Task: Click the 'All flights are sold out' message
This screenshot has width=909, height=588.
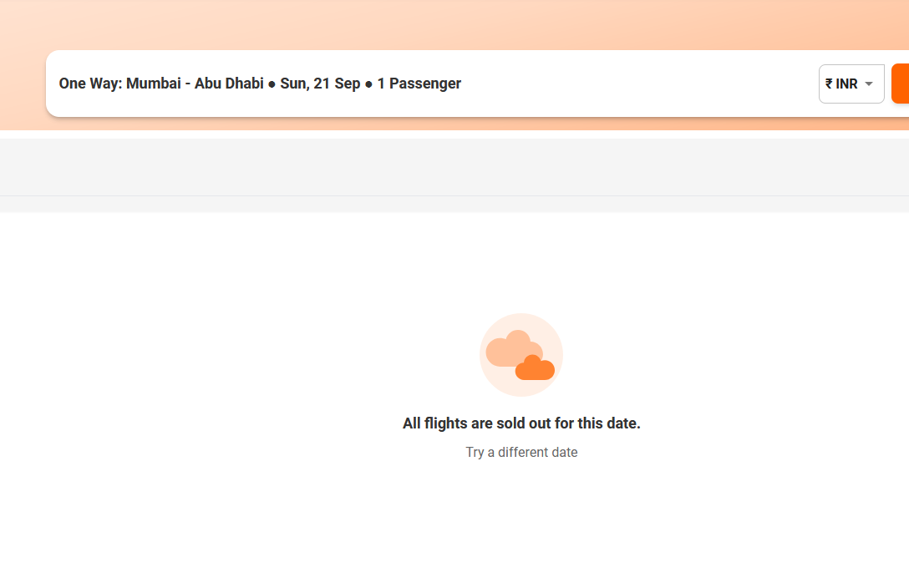Action: [x=521, y=423]
